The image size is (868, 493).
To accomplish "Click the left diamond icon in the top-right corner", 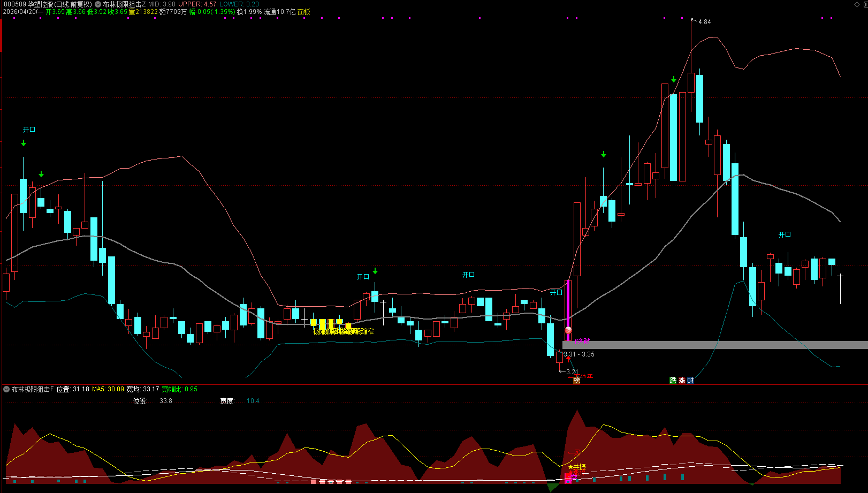I will coord(856,4).
